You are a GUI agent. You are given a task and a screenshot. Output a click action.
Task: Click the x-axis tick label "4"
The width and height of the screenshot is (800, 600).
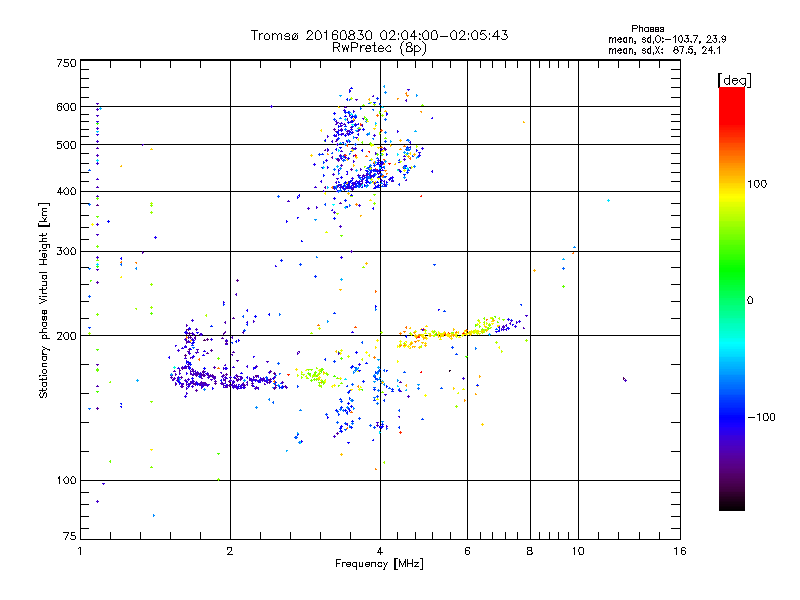click(380, 551)
